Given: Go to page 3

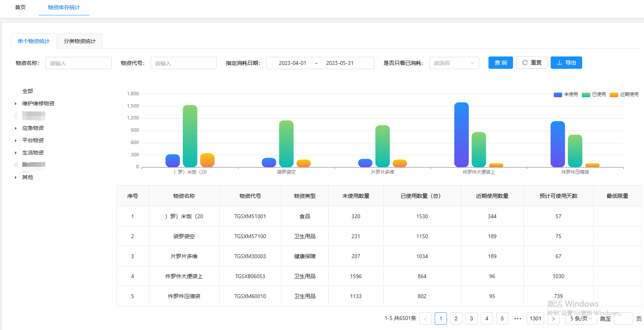Looking at the screenshot, I should pyautogui.click(x=472, y=318).
